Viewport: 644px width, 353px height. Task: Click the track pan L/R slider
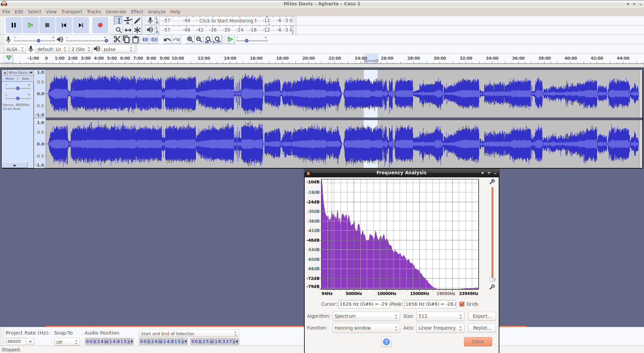pyautogui.click(x=18, y=98)
